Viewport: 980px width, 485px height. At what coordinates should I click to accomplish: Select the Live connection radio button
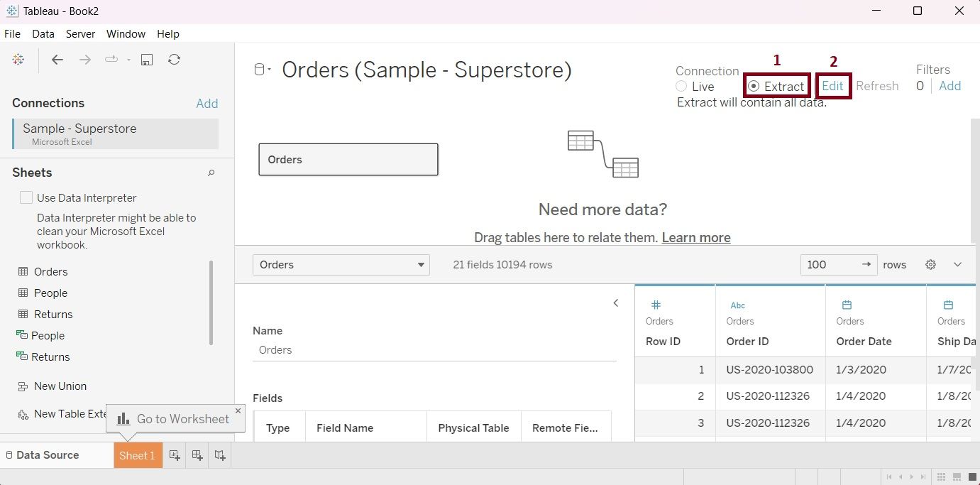[681, 86]
